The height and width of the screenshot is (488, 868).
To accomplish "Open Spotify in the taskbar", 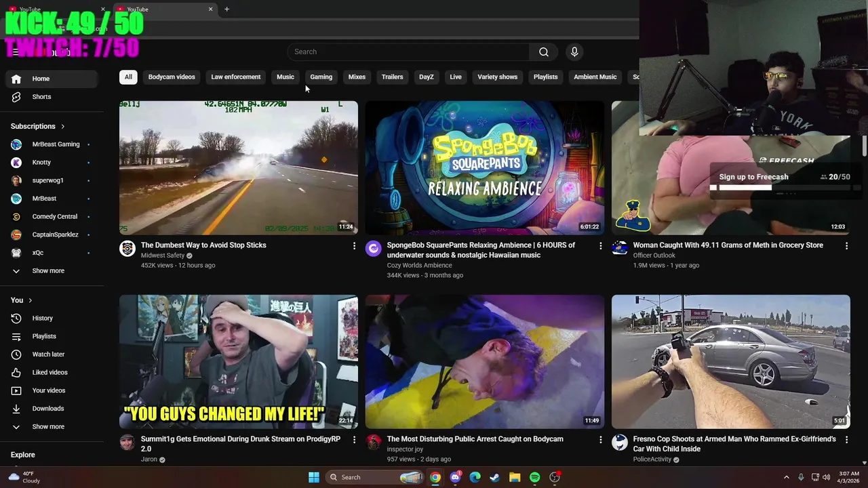I will point(534,477).
